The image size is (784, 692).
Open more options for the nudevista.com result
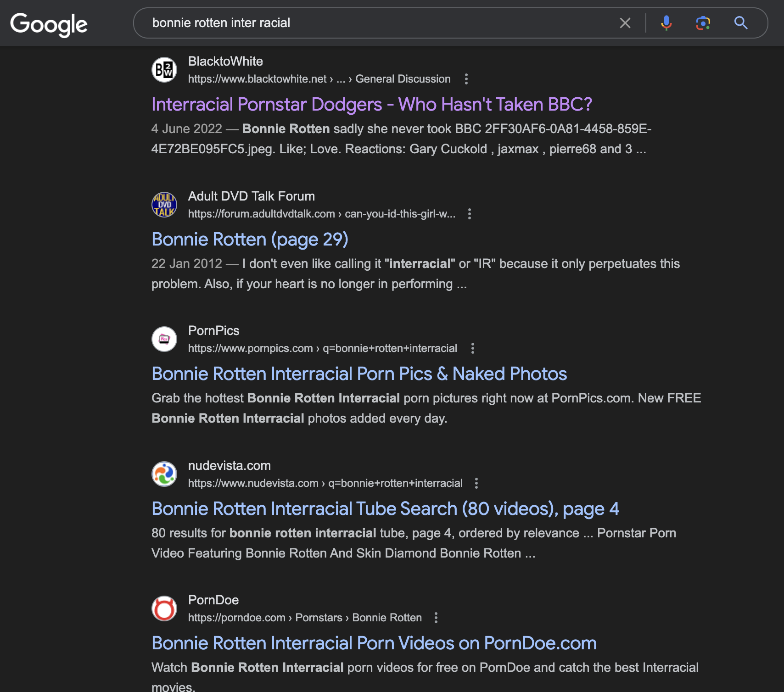point(476,483)
